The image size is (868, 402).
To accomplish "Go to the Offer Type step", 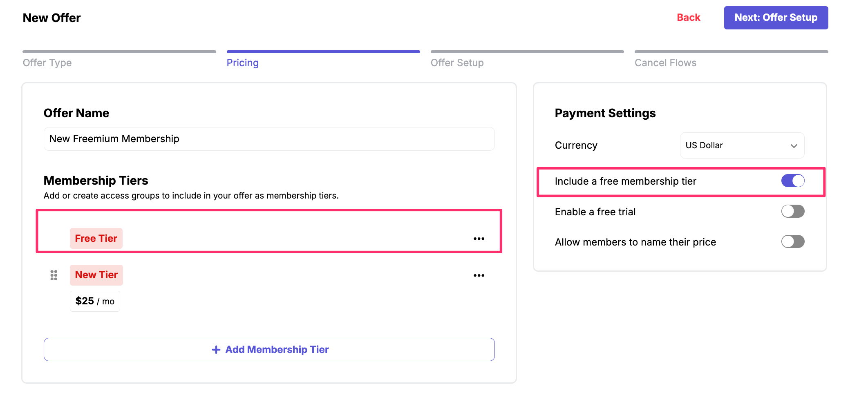I will (x=47, y=63).
